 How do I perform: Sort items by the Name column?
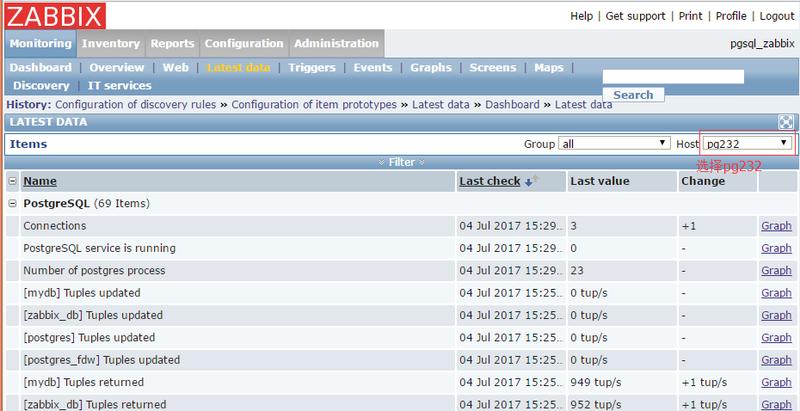(x=40, y=181)
